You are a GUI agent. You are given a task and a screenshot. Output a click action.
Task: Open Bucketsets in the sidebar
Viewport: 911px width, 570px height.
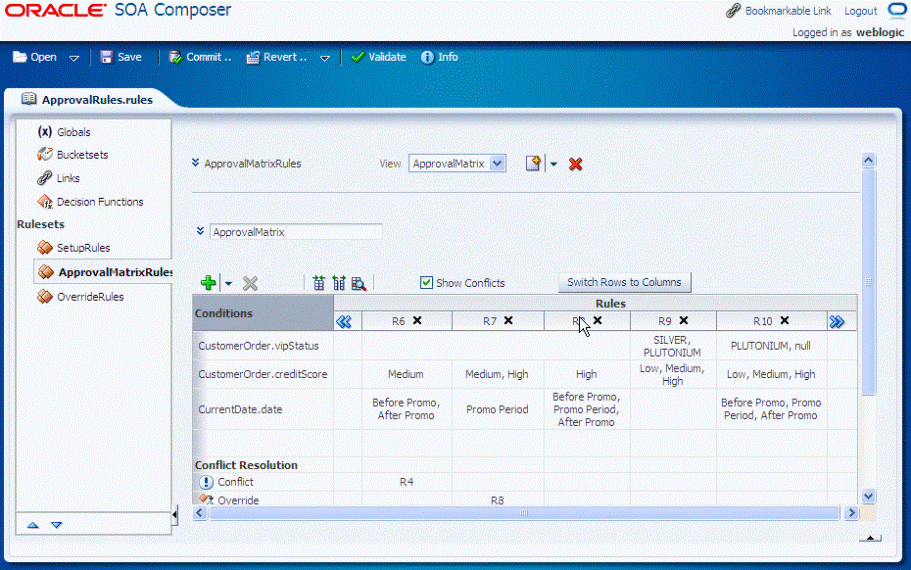point(83,155)
